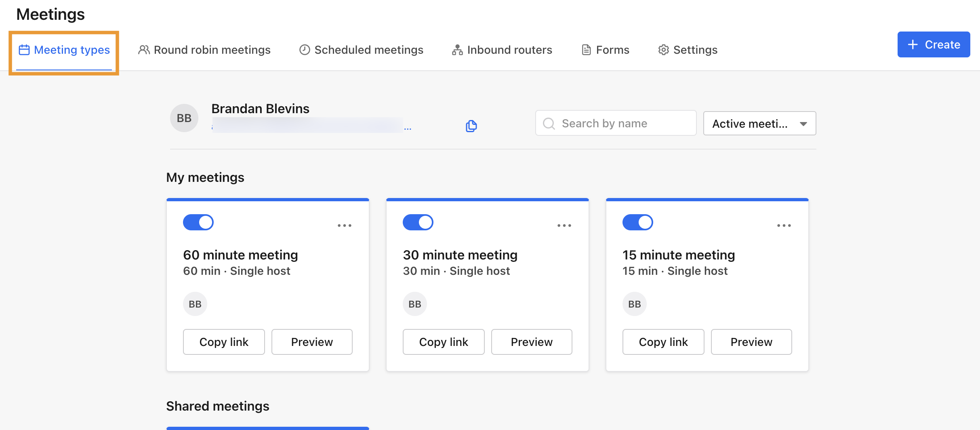Preview the 15 minute meeting

(751, 341)
